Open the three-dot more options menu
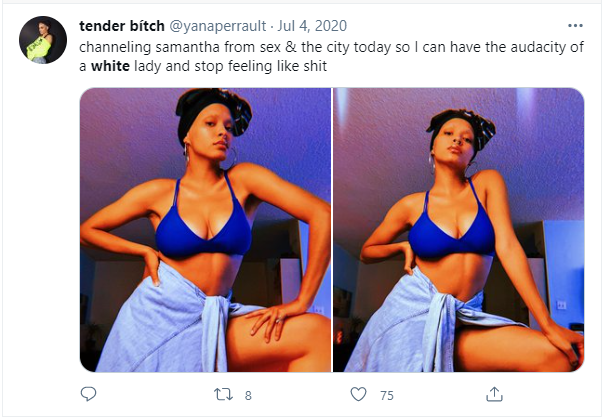The height and width of the screenshot is (417, 603). click(x=575, y=25)
